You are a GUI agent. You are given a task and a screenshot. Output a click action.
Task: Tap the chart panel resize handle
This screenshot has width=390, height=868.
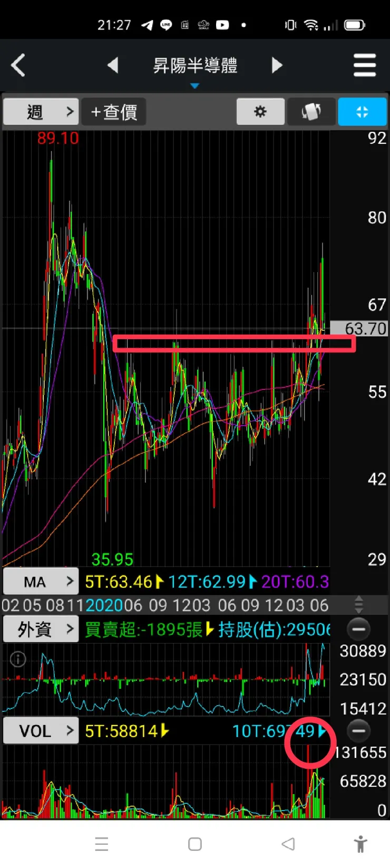358,604
